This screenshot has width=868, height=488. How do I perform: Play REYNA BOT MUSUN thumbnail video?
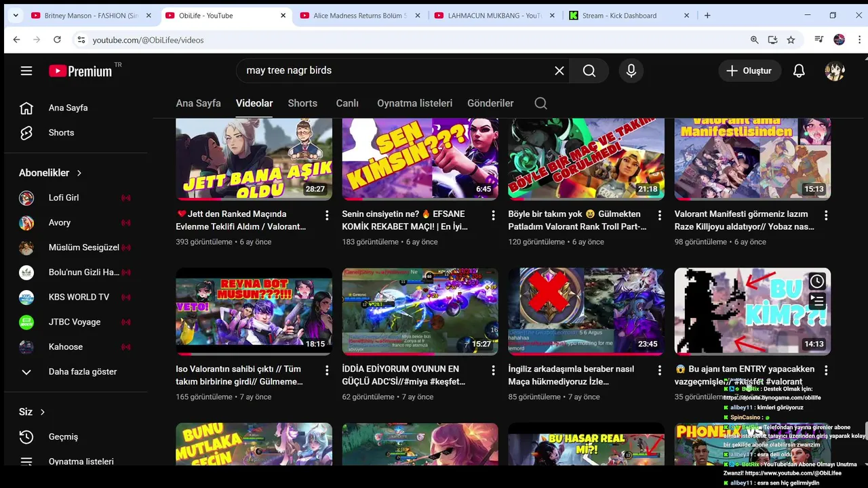pos(254,312)
